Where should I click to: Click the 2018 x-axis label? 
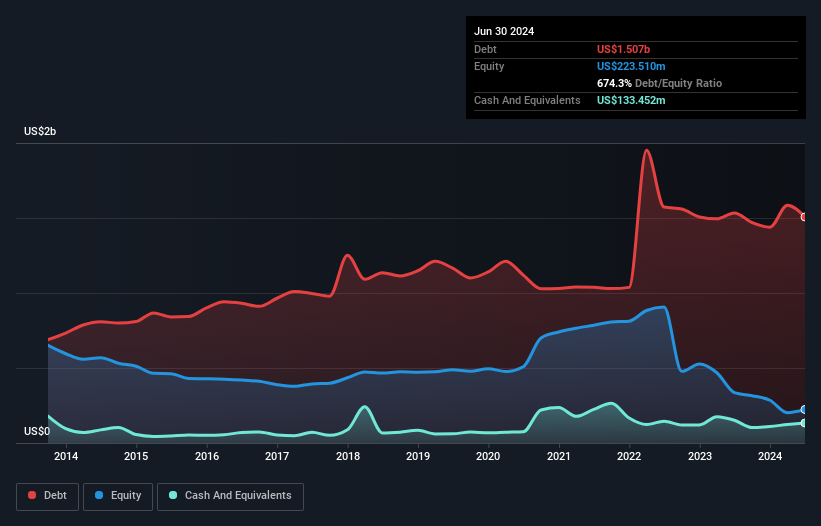click(348, 456)
